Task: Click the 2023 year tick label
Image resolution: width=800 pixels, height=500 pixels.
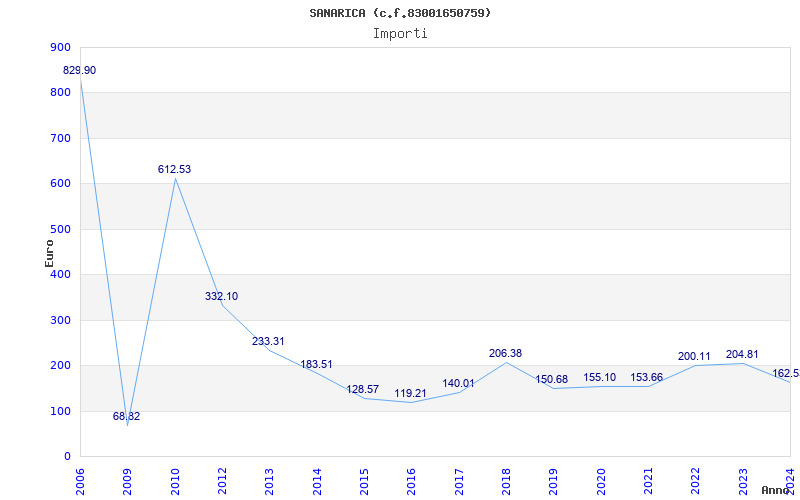Action: (x=743, y=481)
